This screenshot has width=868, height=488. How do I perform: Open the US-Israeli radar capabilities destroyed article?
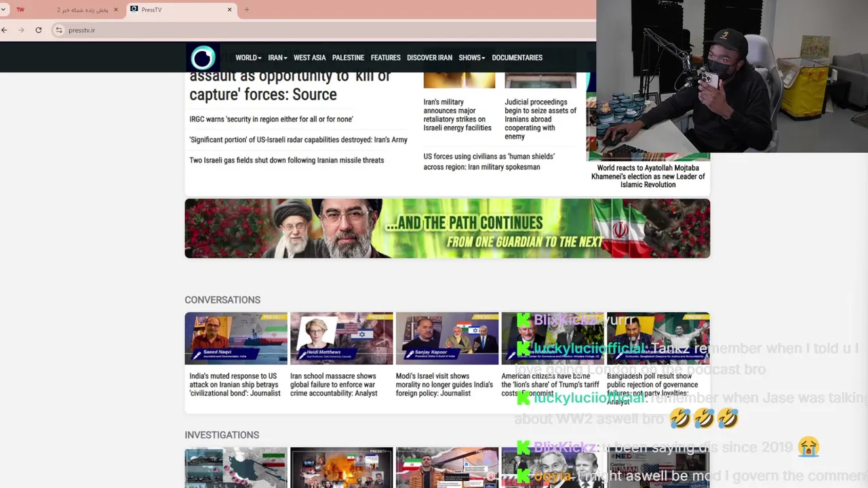click(x=298, y=140)
